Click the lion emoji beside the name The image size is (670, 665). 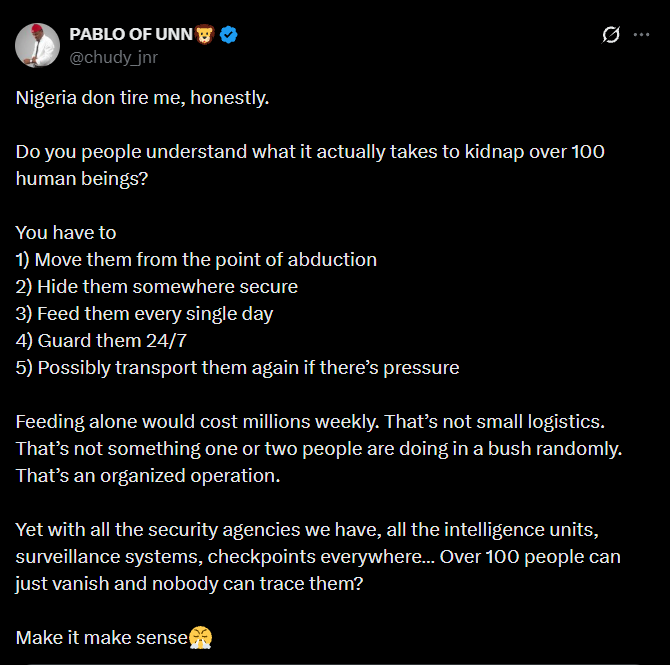point(206,35)
